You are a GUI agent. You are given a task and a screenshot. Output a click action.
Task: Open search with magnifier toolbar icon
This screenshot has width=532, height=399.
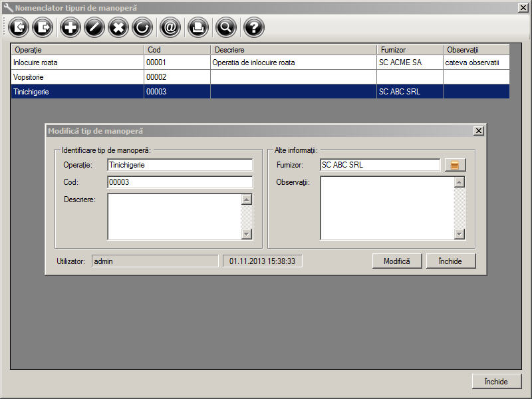225,27
